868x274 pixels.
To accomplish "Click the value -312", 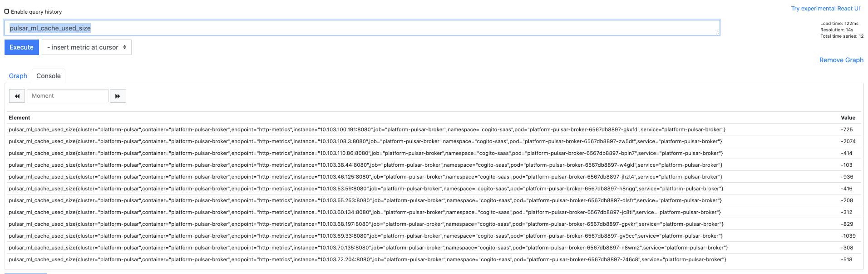I will (847, 212).
